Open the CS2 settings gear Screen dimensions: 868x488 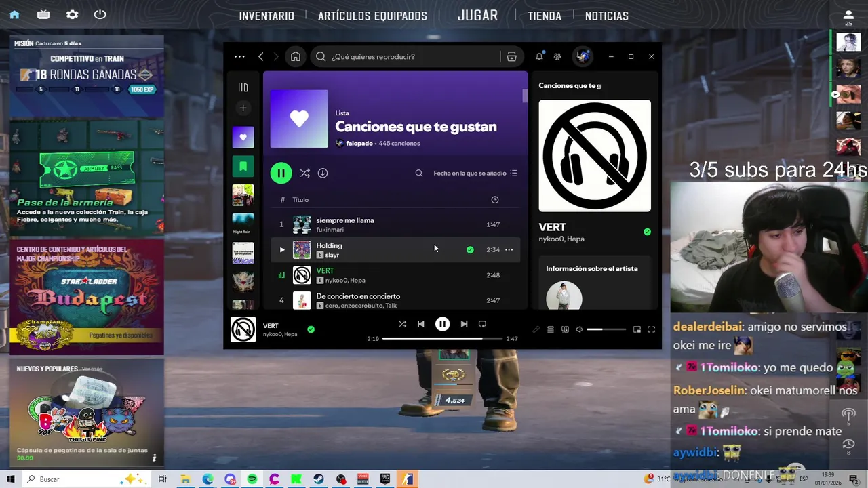[x=72, y=14]
